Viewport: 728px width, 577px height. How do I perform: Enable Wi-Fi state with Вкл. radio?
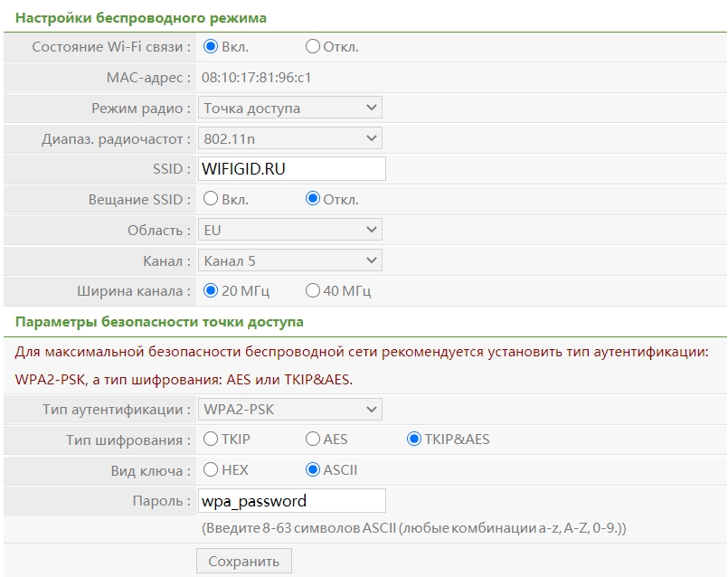click(x=211, y=46)
